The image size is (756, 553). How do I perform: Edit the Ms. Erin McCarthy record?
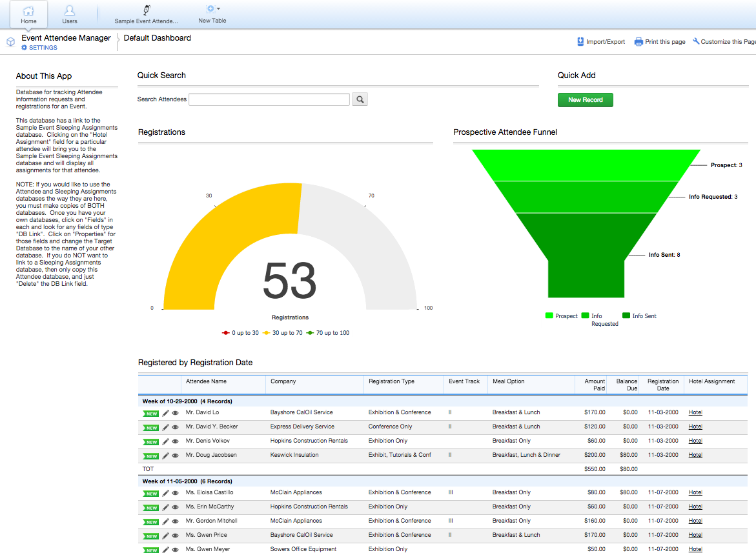[165, 507]
